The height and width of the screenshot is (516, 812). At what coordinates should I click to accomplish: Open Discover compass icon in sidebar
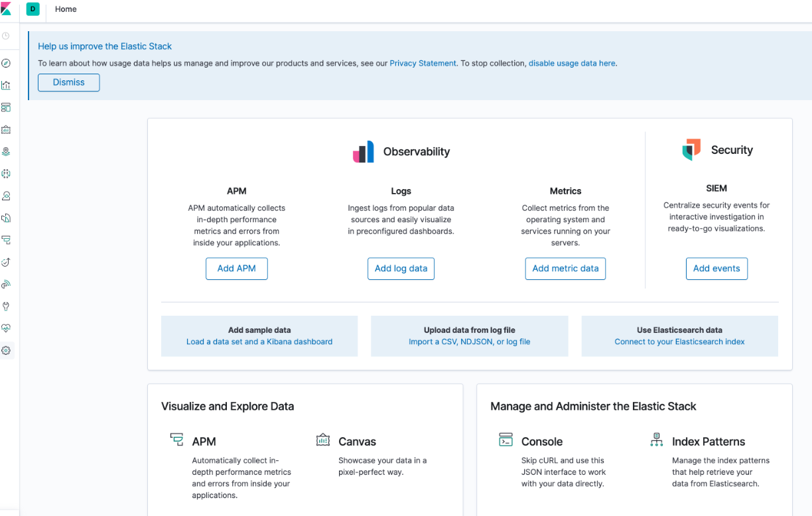coord(6,63)
